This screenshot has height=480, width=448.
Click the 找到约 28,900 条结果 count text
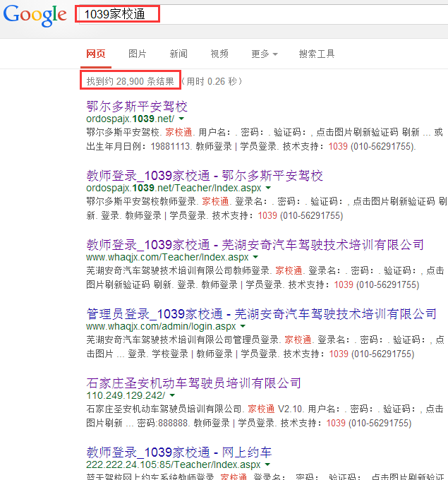pos(131,81)
